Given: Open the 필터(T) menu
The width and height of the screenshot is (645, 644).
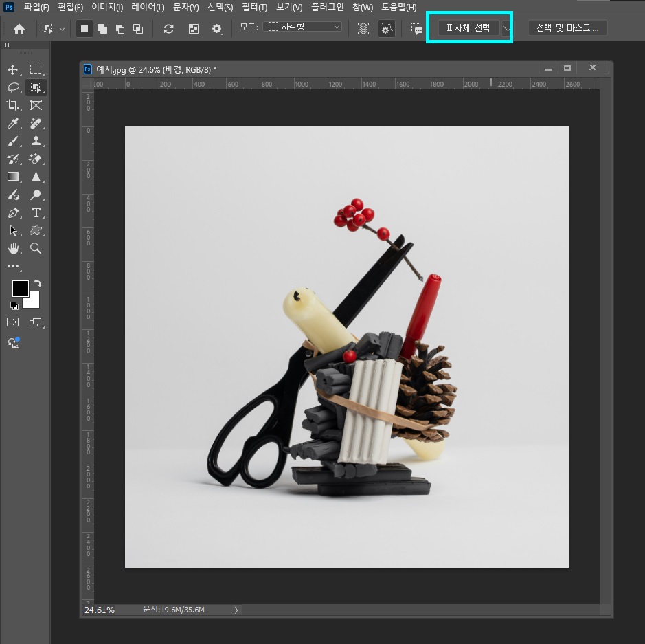Looking at the screenshot, I should [x=254, y=8].
